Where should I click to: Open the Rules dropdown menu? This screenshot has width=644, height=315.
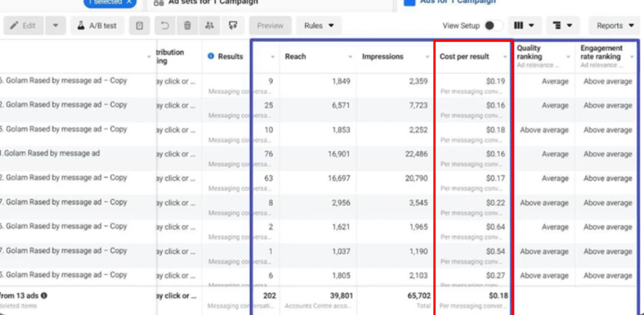[319, 26]
